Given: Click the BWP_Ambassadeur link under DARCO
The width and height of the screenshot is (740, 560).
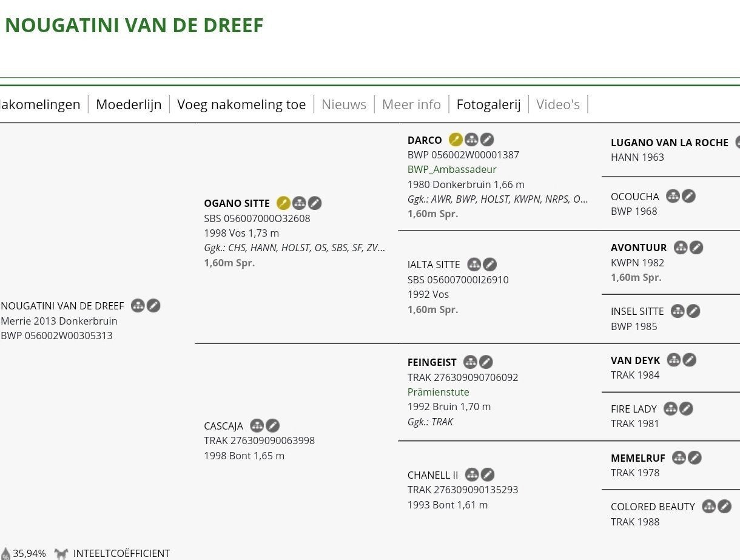Looking at the screenshot, I should pyautogui.click(x=452, y=169).
